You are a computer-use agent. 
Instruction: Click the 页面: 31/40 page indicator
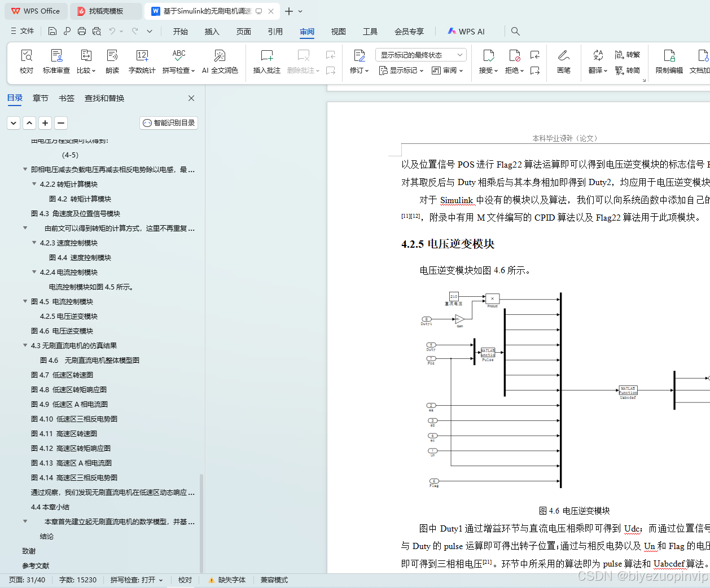pos(27,580)
